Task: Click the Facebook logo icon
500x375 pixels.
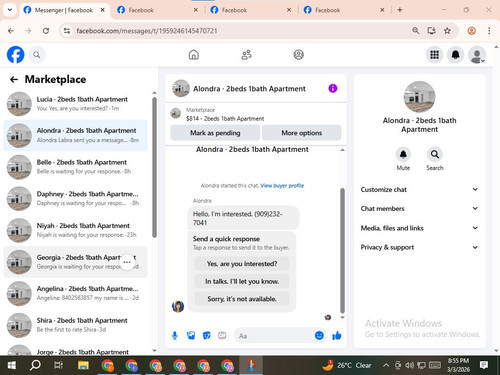Action: [x=15, y=55]
